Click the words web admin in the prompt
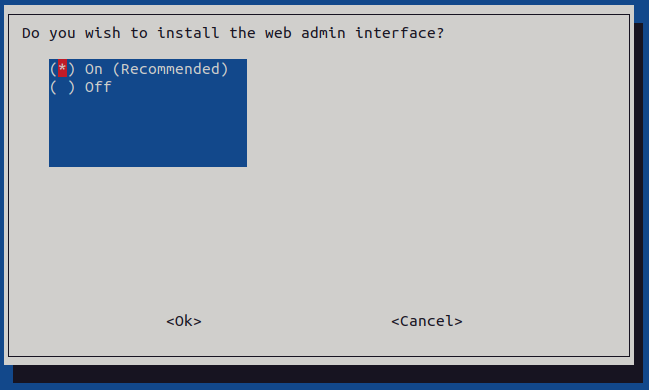649x390 pixels. click(305, 33)
